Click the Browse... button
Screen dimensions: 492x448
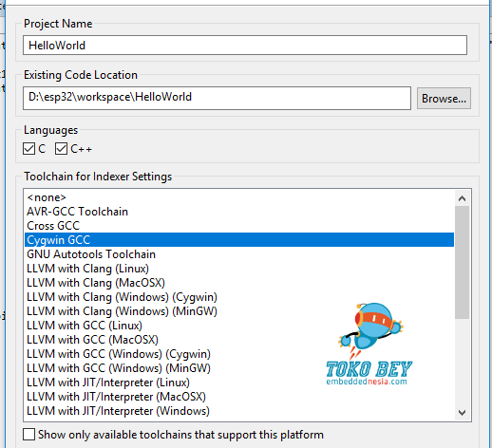click(x=444, y=99)
